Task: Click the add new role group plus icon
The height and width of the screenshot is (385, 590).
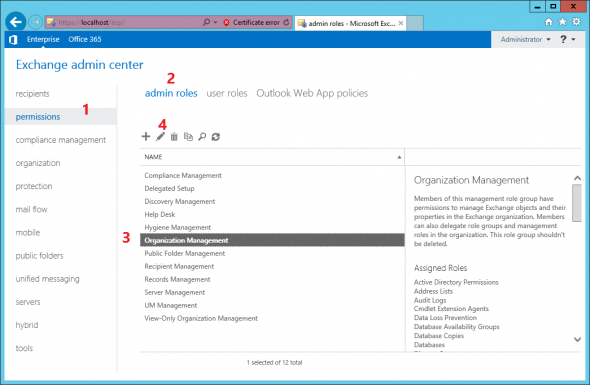Action: pyautogui.click(x=146, y=136)
